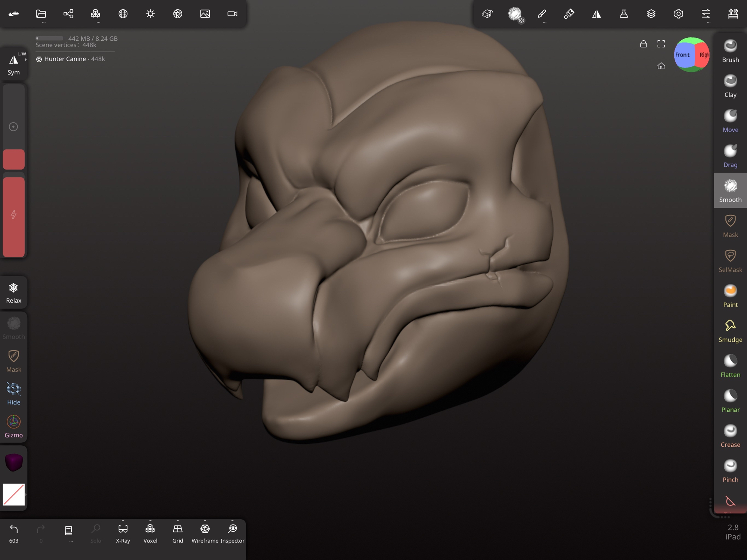
Task: Click the Relax smoothing option
Action: (x=13, y=293)
